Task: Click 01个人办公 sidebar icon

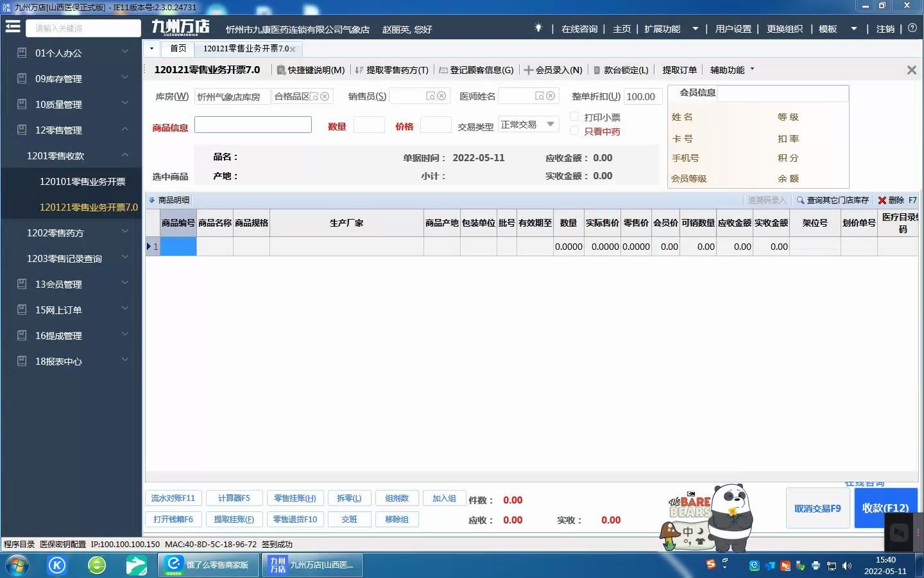Action: (22, 53)
